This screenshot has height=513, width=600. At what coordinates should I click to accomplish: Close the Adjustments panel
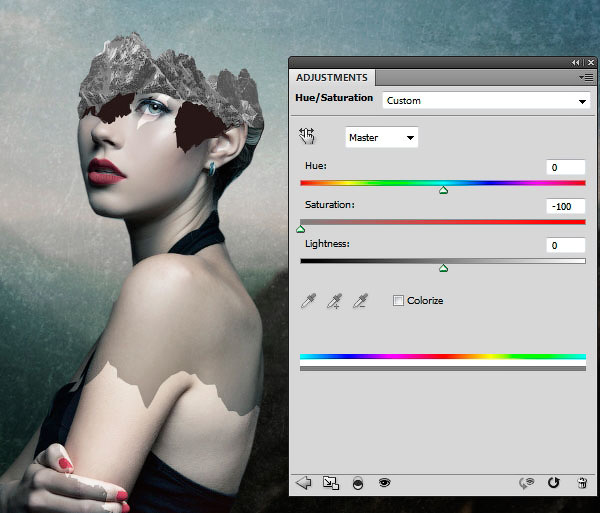[591, 62]
